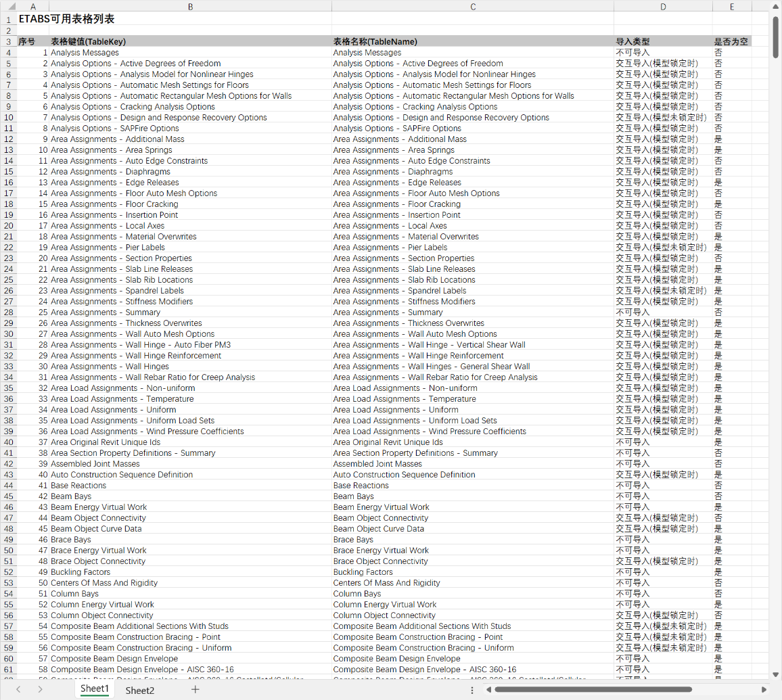Select column E header
Image resolution: width=782 pixels, height=700 pixels.
click(x=732, y=7)
